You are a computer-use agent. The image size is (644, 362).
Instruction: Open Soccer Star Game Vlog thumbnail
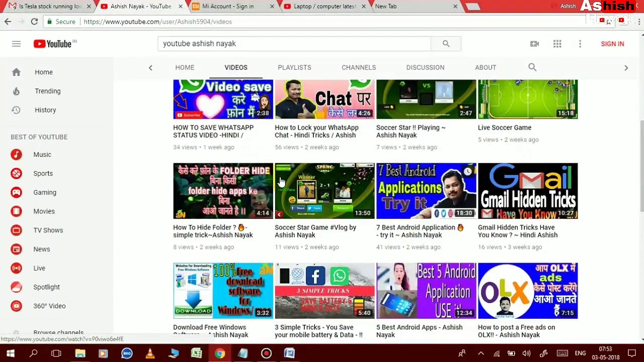[325, 191]
